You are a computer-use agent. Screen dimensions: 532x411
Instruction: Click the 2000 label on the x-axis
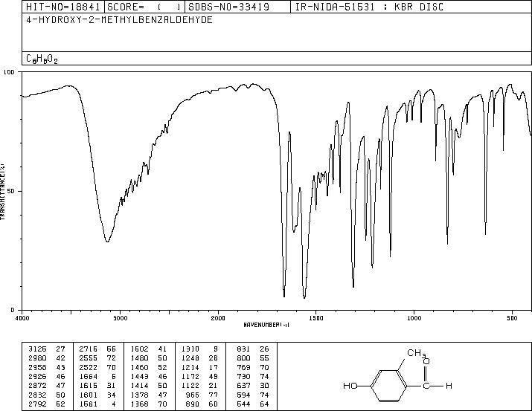(x=218, y=318)
